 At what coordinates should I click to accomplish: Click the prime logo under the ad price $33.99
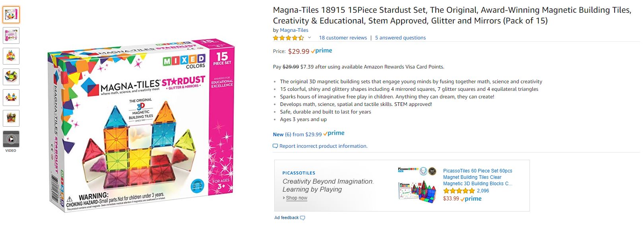[x=471, y=198]
